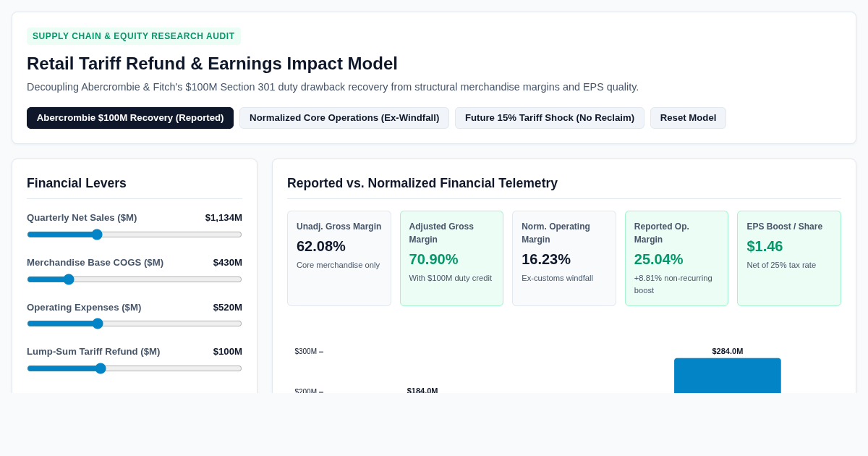Screen dimensions: 868x456
Task: Click the Adjusted Gross Margin card
Action: click(451, 258)
